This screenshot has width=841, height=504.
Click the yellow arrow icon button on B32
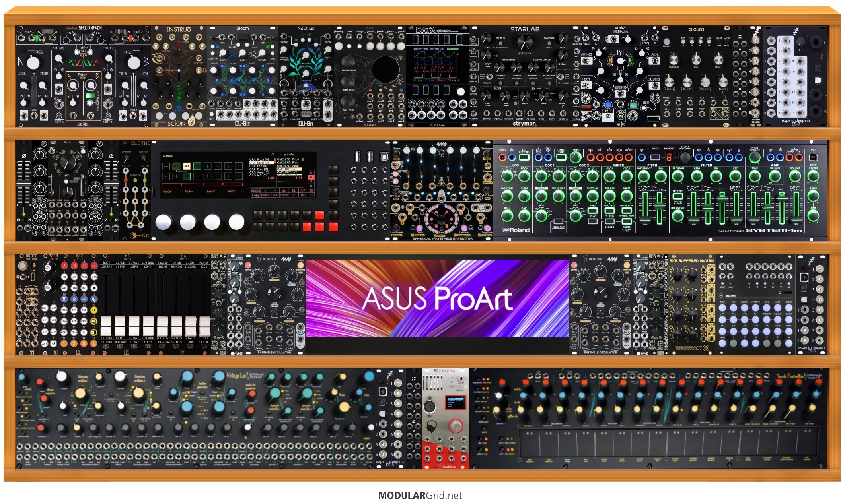94,310
